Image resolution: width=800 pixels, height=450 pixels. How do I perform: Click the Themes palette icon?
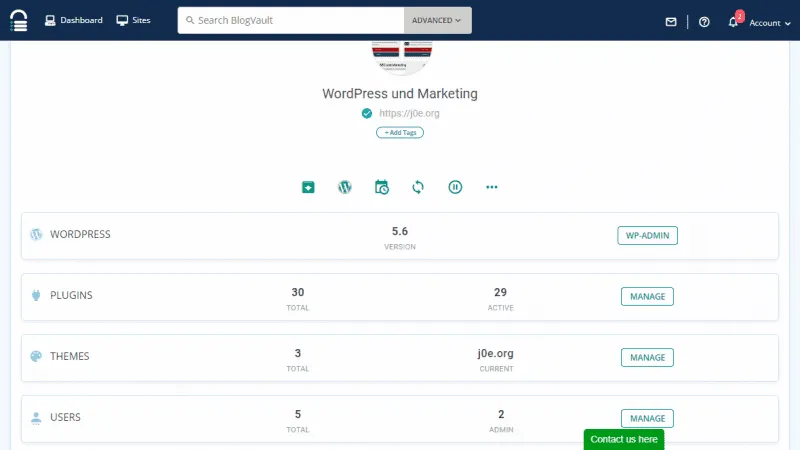point(36,356)
